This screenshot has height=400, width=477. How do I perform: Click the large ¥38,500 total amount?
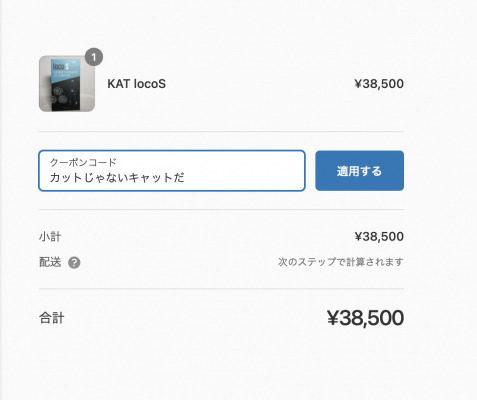365,318
